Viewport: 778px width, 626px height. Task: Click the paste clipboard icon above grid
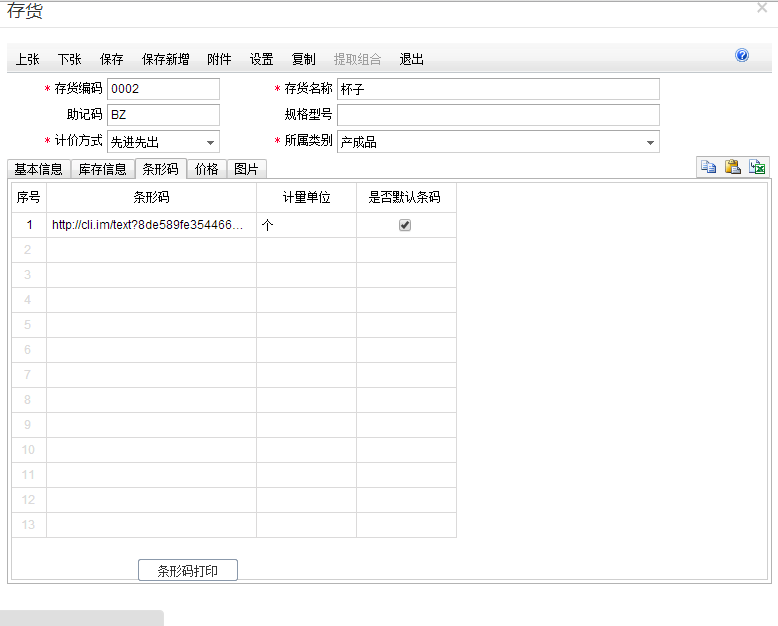pos(733,168)
